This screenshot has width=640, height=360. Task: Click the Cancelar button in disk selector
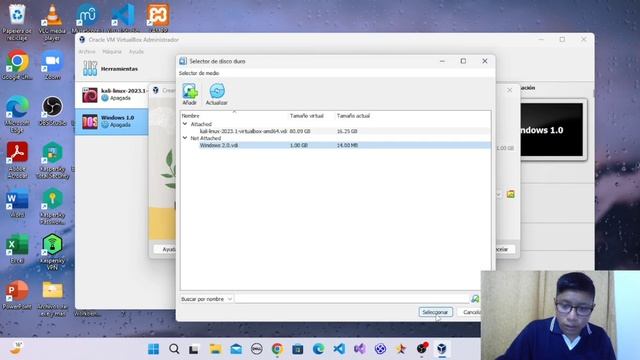click(471, 312)
